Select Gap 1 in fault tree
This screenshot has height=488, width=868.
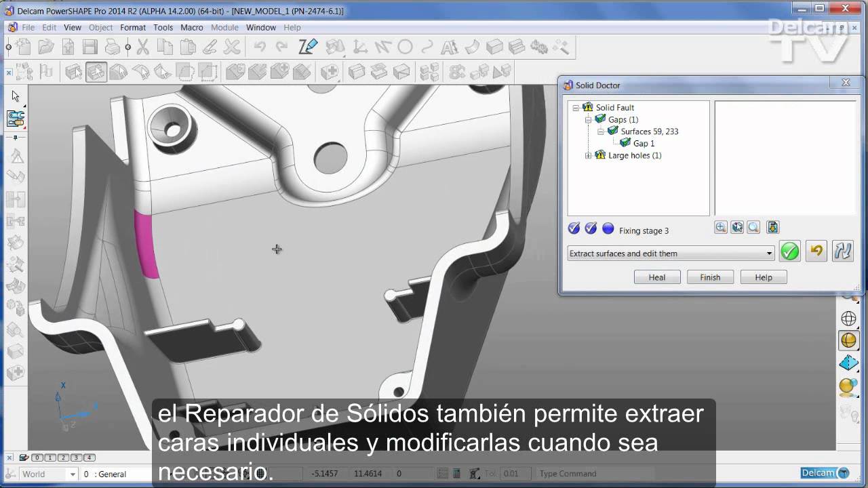click(x=644, y=144)
